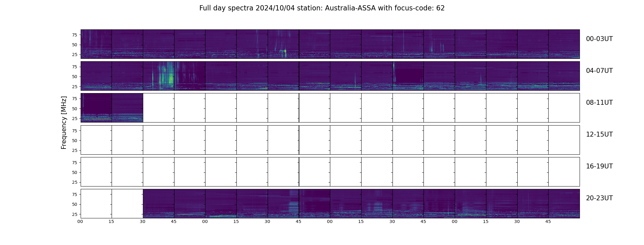The height and width of the screenshot is (245, 644).
Task: Click the first colored panel in 20-23UT row
Action: (159, 204)
